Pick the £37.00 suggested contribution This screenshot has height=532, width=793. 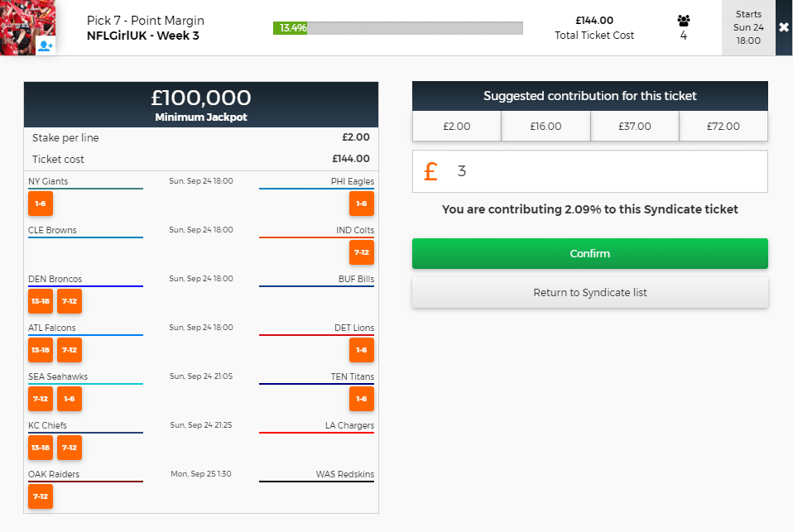635,127
